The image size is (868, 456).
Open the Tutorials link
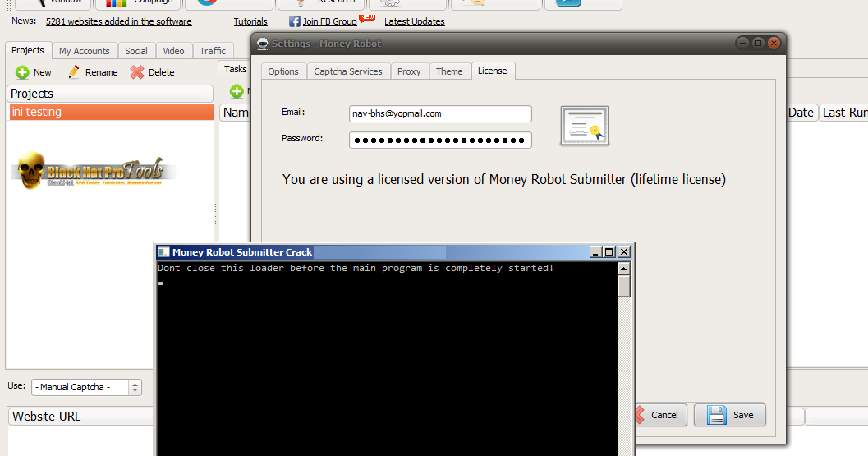[x=250, y=21]
